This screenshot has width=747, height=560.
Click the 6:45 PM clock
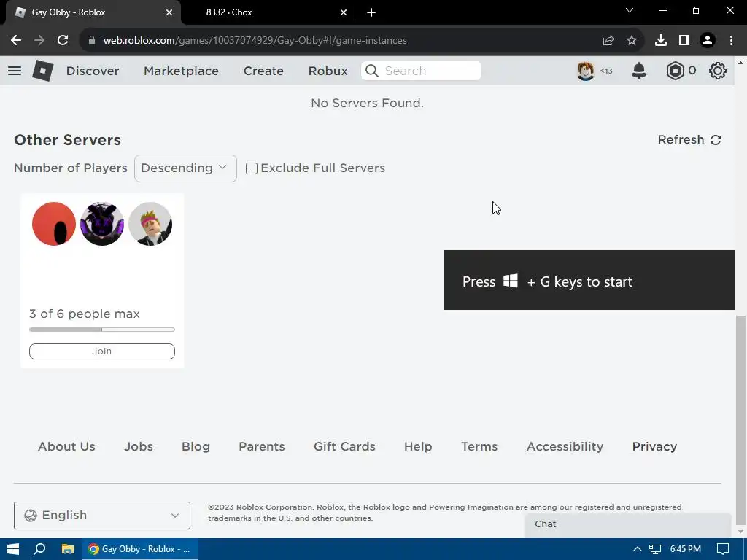tap(686, 549)
